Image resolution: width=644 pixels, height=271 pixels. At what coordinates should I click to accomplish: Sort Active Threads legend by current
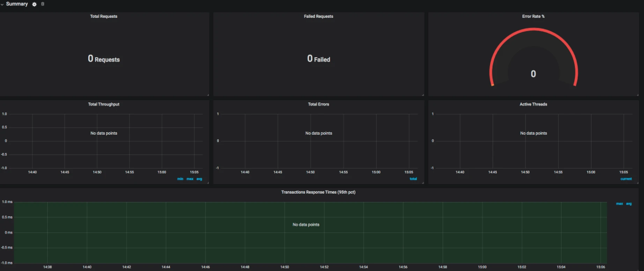[626, 179]
